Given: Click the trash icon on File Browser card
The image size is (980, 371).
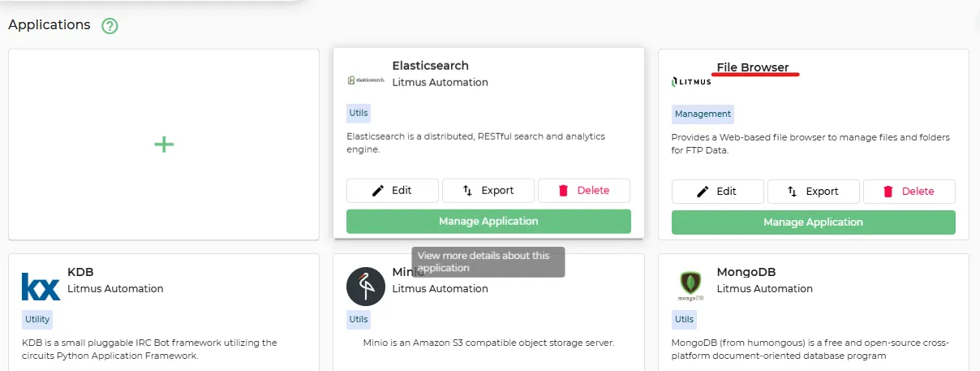Looking at the screenshot, I should pyautogui.click(x=888, y=192).
